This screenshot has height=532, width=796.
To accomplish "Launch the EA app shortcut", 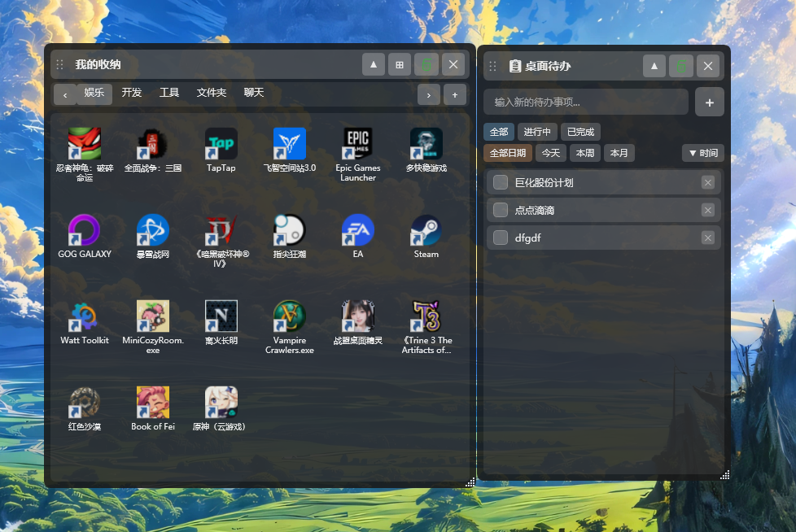I will pyautogui.click(x=358, y=230).
